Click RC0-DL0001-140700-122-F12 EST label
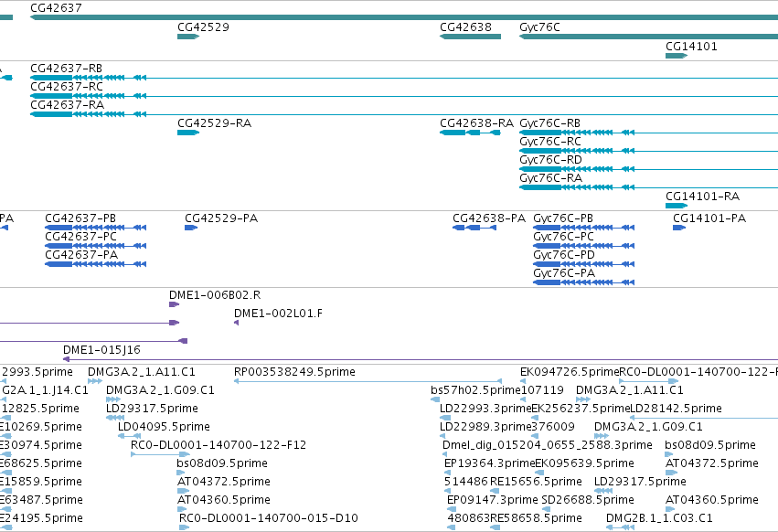The image size is (778, 532). click(x=218, y=445)
